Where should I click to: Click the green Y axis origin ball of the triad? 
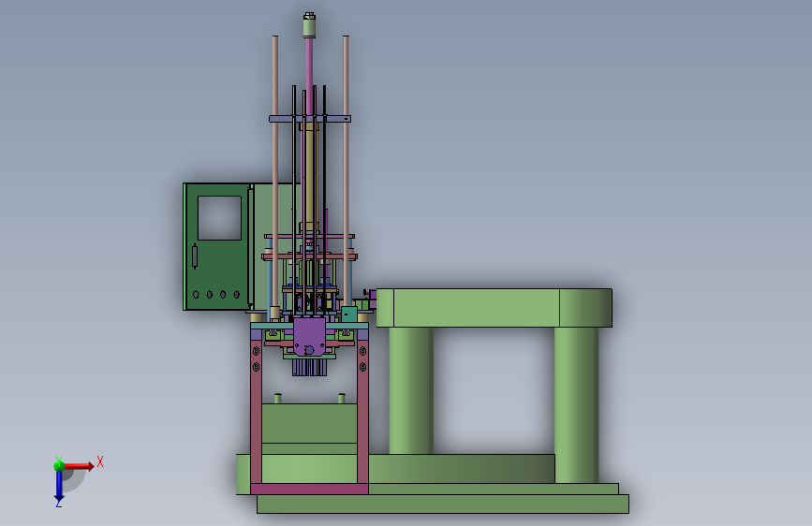(60, 465)
